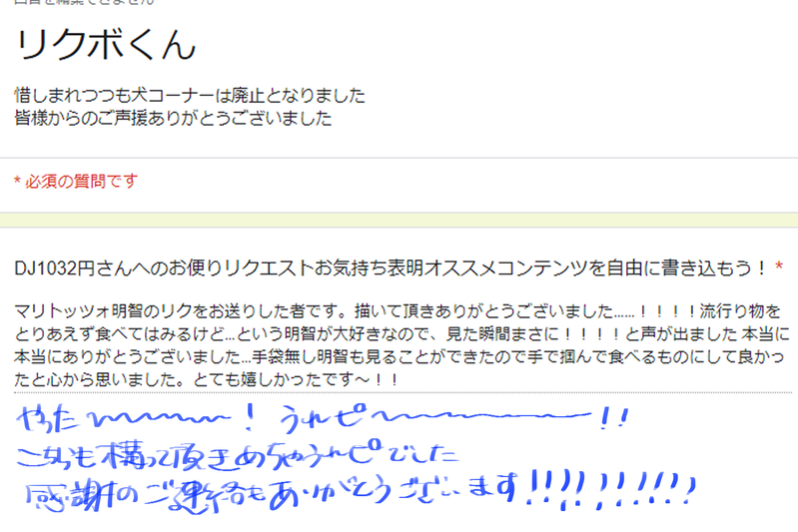Click the form title リクボくん

coord(105,44)
